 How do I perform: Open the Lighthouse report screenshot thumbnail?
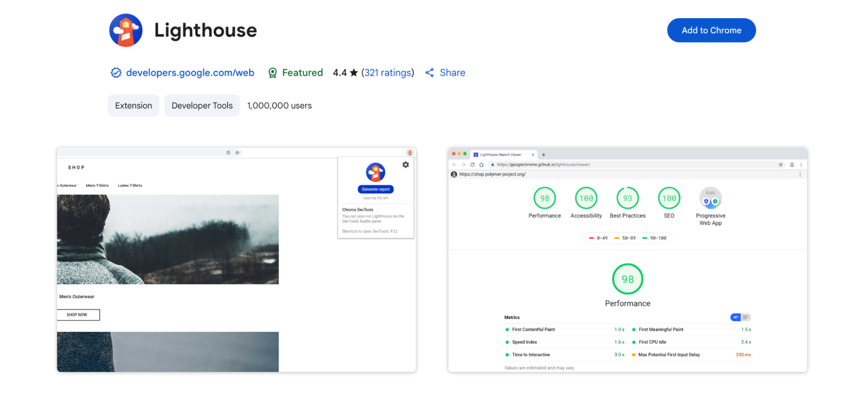pos(627,260)
